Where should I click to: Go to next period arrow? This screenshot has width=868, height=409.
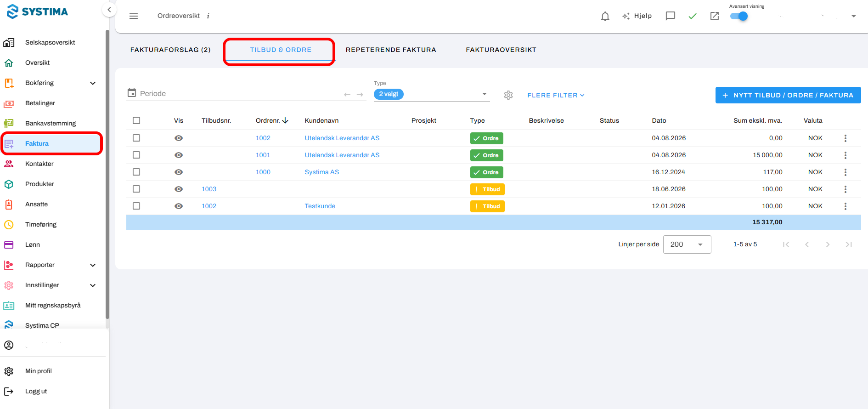coord(360,95)
